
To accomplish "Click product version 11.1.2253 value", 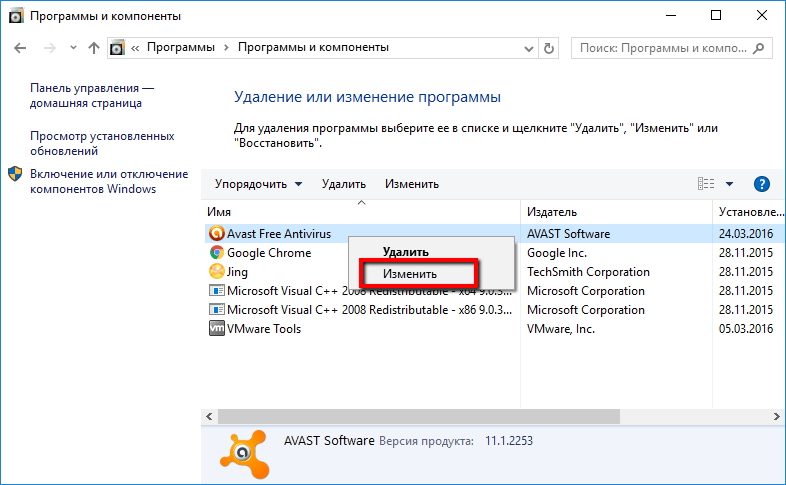I will tap(509, 441).
